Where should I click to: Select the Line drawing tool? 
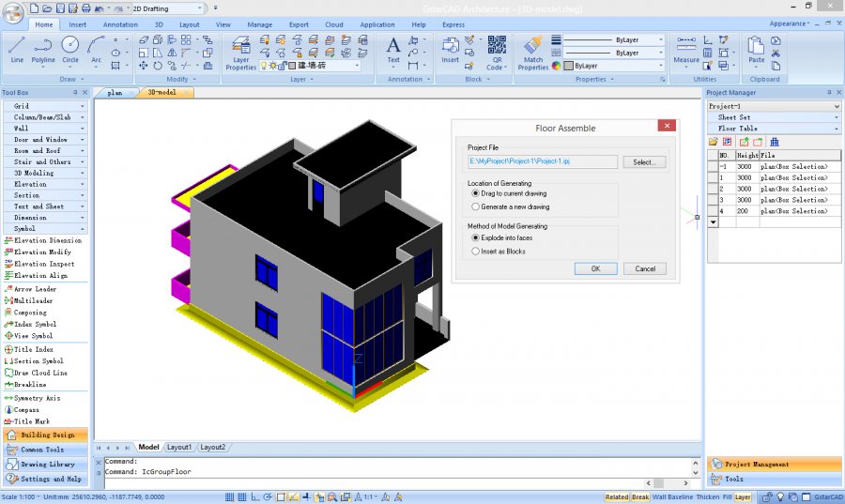click(17, 50)
